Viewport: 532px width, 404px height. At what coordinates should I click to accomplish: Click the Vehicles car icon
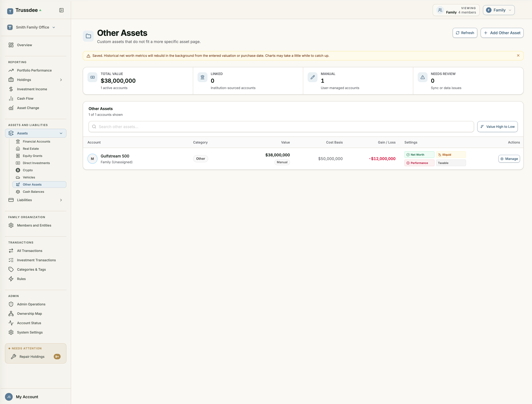point(18,177)
